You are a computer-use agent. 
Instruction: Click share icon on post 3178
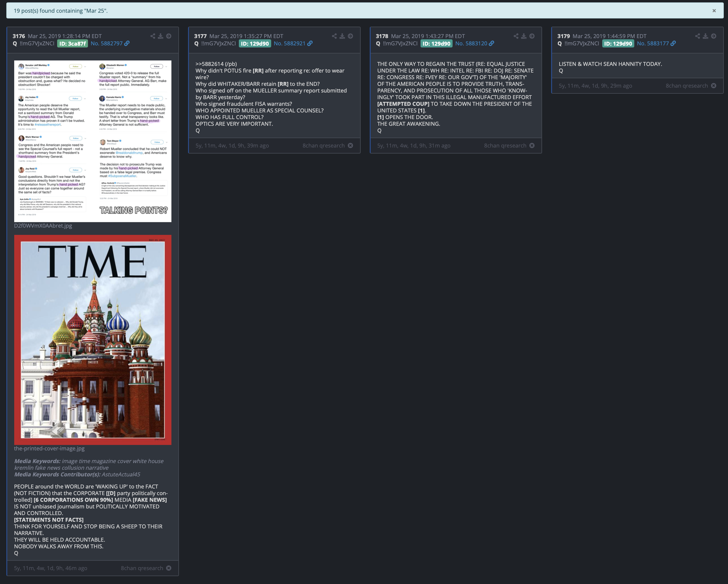(x=516, y=36)
